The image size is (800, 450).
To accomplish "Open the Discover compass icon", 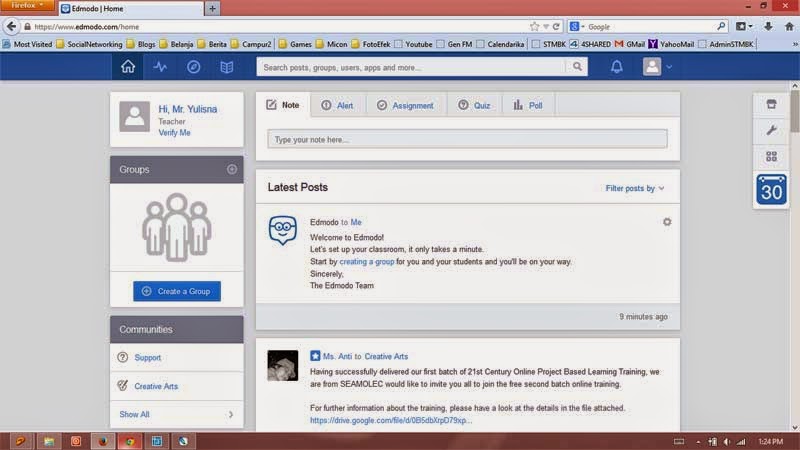I will (x=193, y=67).
